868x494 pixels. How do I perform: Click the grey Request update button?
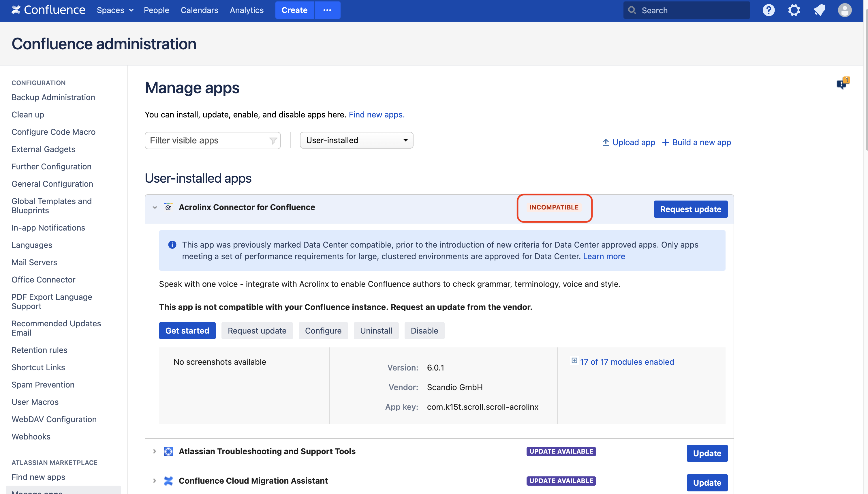[x=257, y=330]
